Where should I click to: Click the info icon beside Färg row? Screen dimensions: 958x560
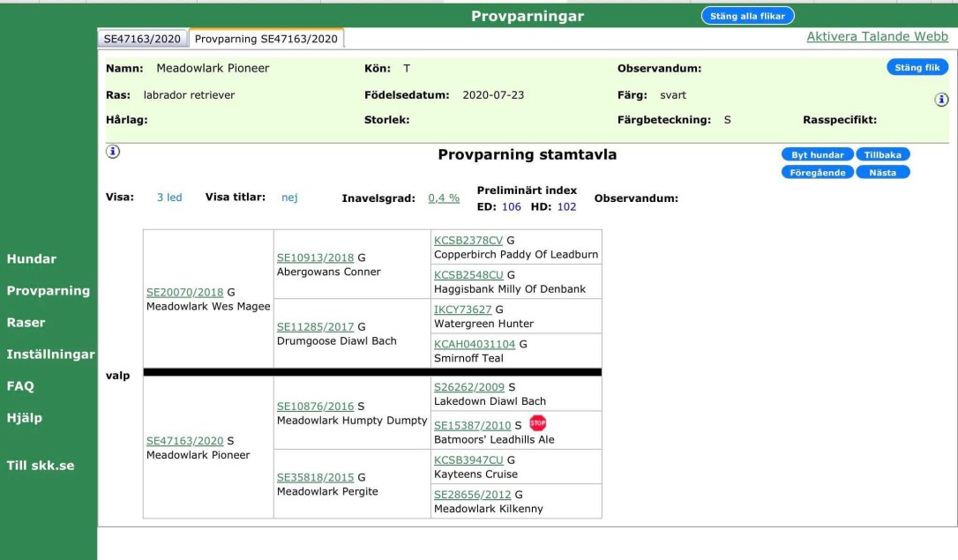941,100
